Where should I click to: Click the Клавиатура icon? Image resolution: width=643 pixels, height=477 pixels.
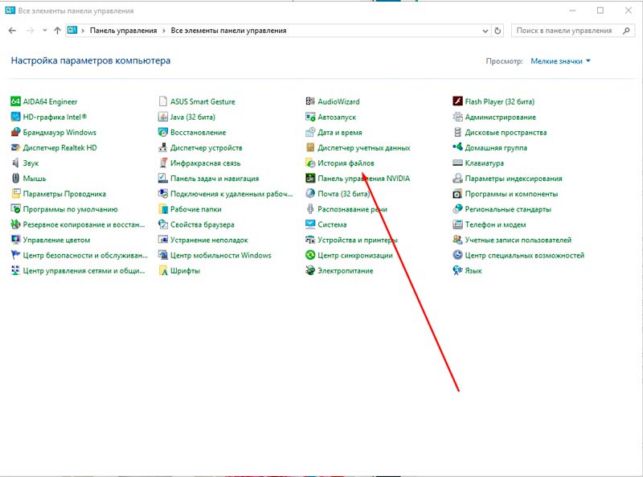click(457, 163)
